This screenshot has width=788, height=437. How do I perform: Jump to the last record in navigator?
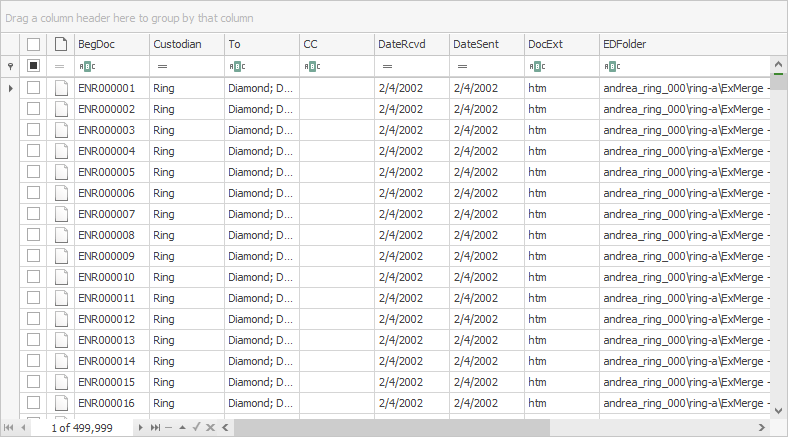point(155,428)
